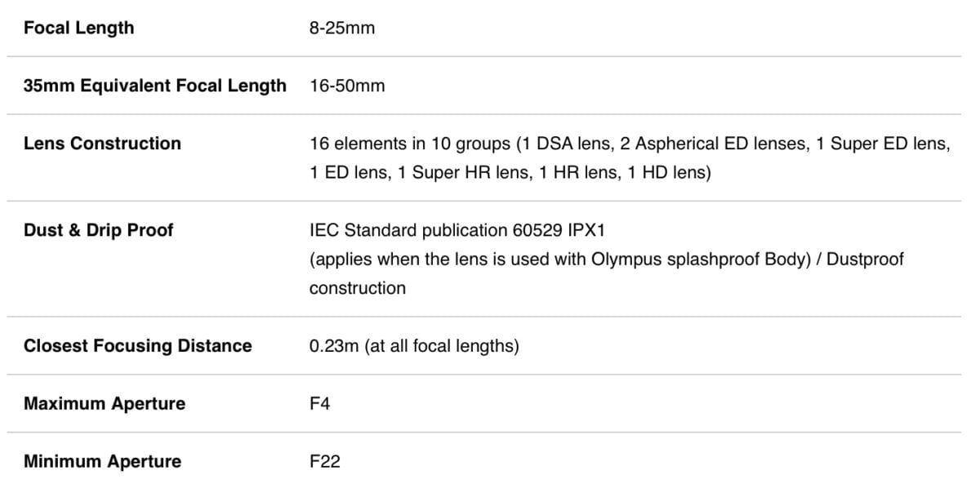Click the Dust & Drip Proof label
The height and width of the screenshot is (497, 980).
(99, 230)
